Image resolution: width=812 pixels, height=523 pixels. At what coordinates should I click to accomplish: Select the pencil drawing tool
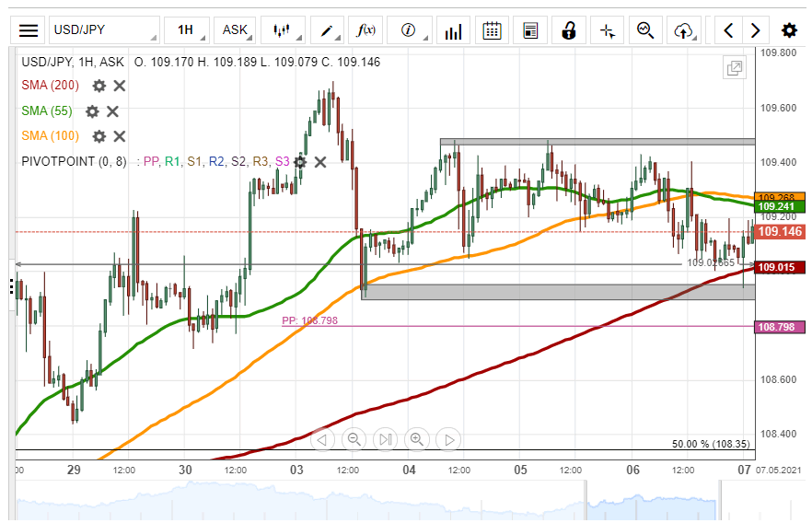point(327,30)
